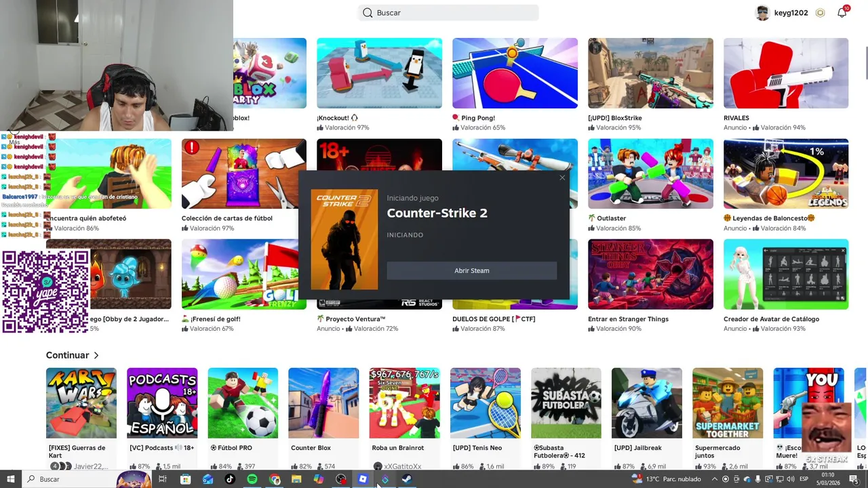868x488 pixels.
Task: Click the weather widget on taskbar
Action: click(x=667, y=479)
